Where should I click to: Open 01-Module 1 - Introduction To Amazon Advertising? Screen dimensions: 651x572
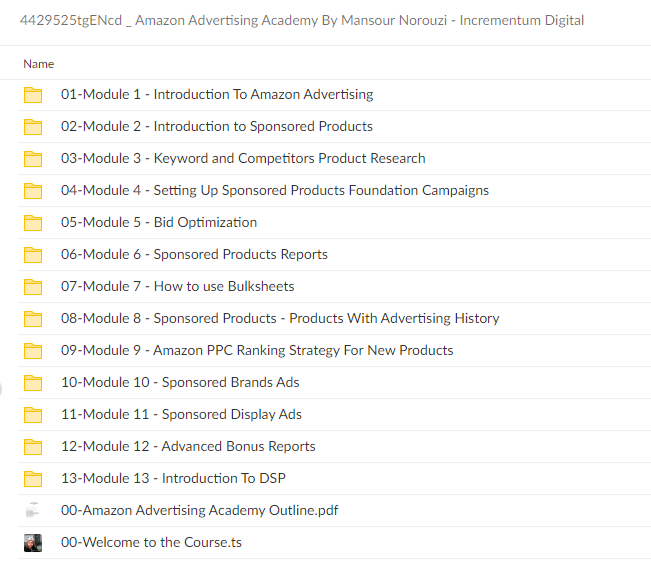click(x=217, y=94)
